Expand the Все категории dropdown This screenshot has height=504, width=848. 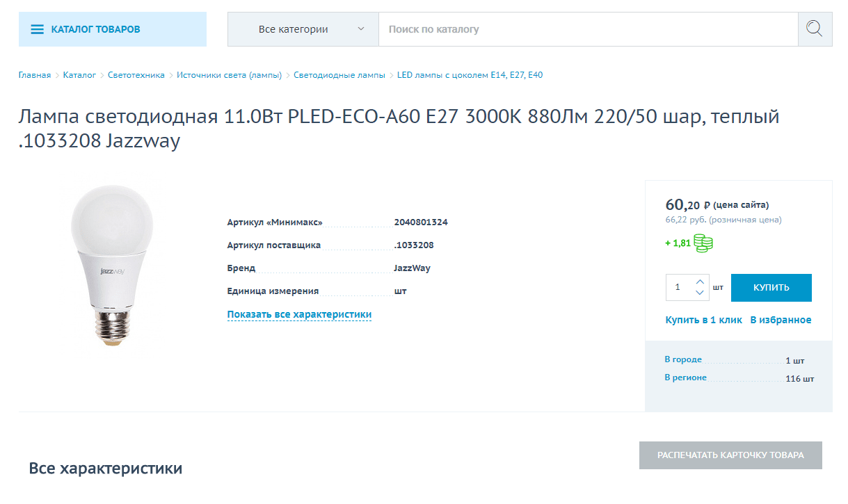point(303,29)
